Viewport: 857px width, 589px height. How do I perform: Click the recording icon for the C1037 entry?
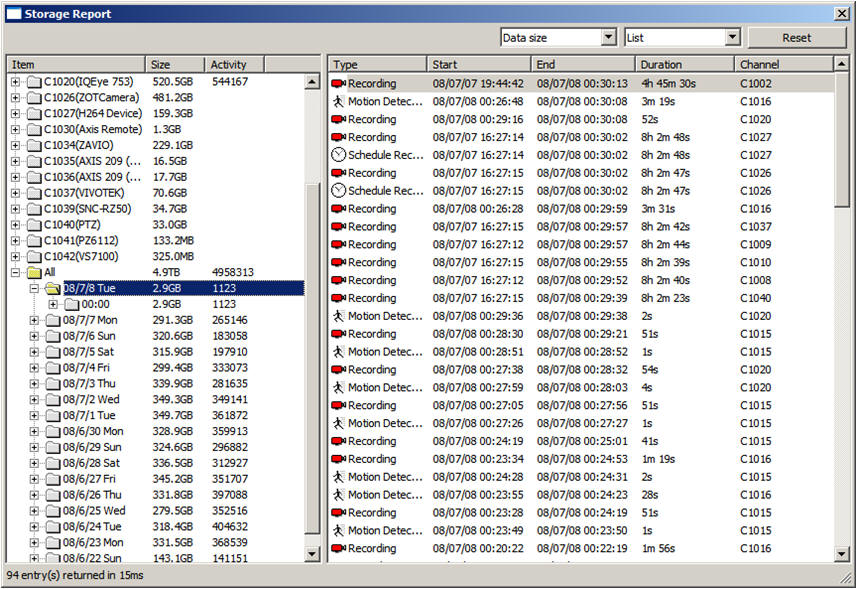point(338,227)
